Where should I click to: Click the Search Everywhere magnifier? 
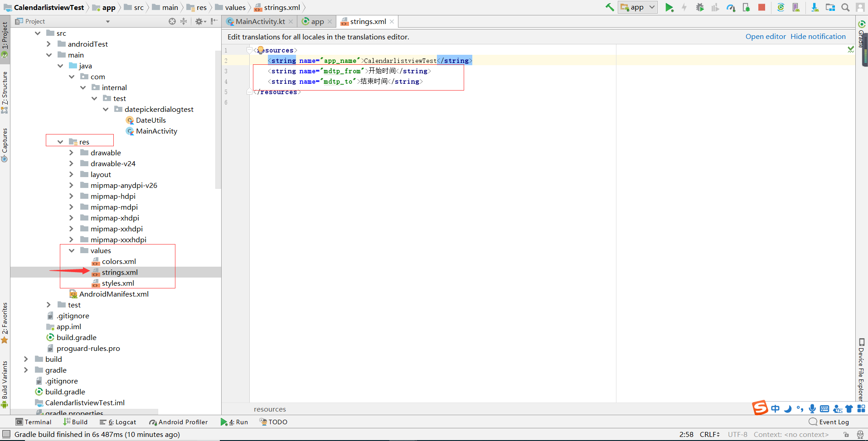(845, 7)
